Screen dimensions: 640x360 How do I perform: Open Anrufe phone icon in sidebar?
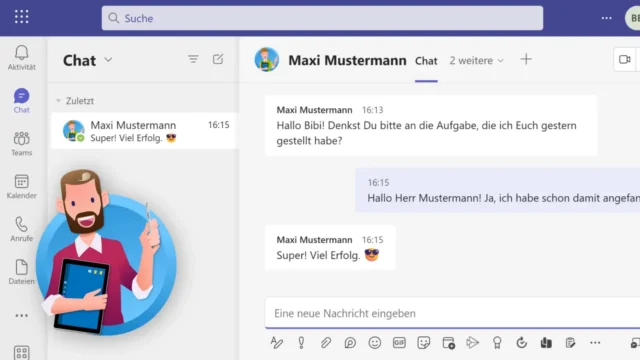pyautogui.click(x=22, y=229)
